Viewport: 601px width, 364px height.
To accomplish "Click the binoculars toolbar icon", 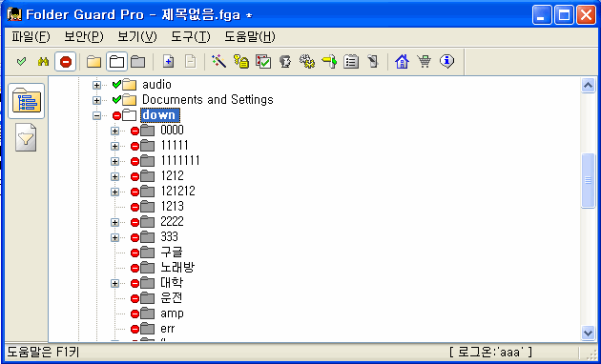I will pos(43,62).
